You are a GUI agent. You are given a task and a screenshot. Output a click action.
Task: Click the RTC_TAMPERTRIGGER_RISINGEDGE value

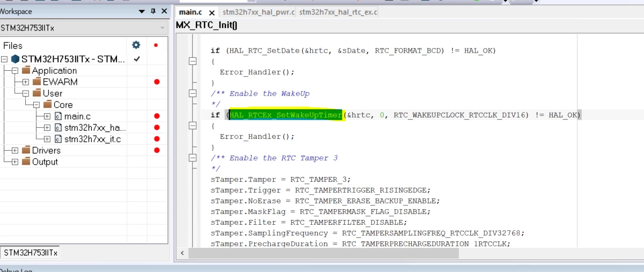pos(361,190)
